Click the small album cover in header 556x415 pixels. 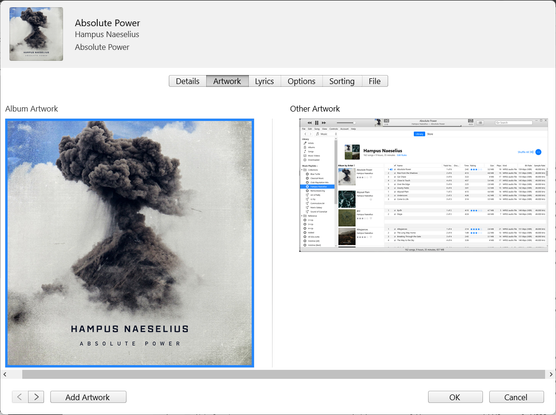(x=36, y=34)
